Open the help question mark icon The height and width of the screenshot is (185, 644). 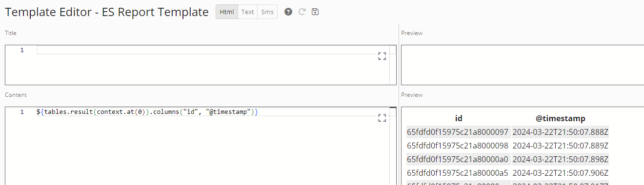(288, 12)
